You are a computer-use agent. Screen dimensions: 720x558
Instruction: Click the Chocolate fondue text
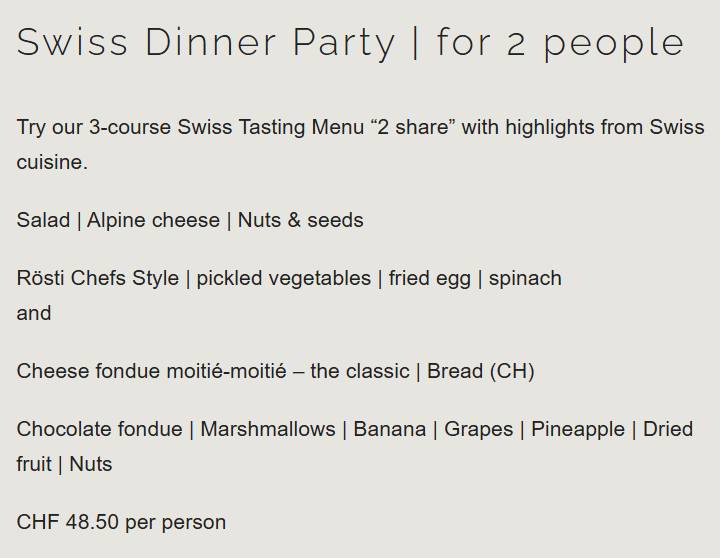(99, 429)
